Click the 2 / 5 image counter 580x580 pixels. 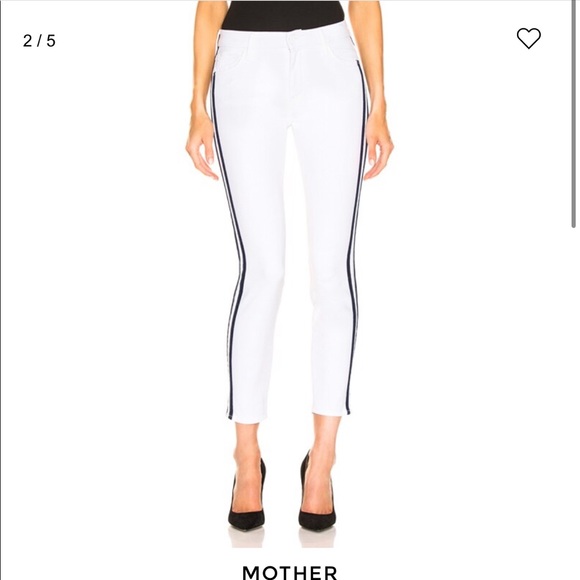(x=39, y=41)
